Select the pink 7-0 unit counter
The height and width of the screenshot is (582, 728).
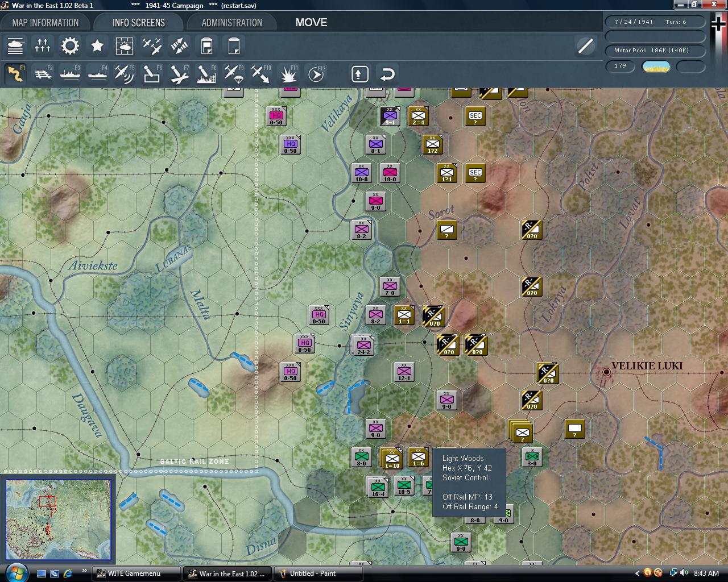[390, 286]
